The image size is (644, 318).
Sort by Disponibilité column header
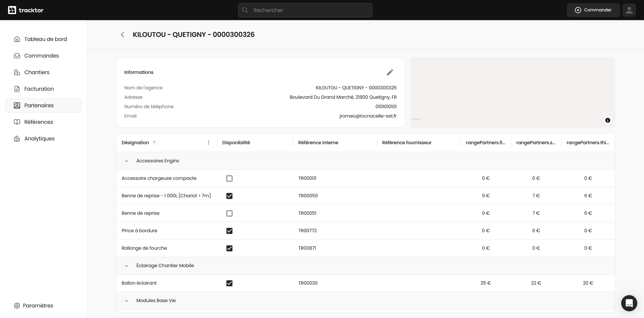pos(236,142)
